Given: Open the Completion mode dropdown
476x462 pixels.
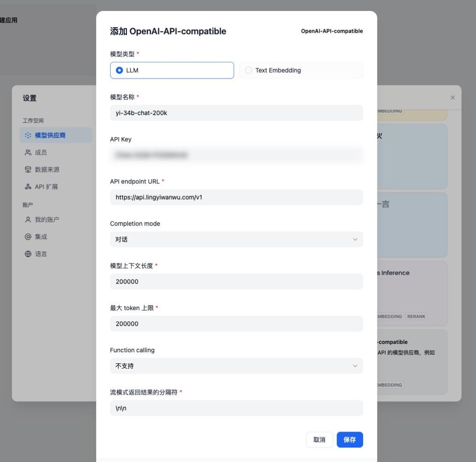Looking at the screenshot, I should (x=237, y=239).
